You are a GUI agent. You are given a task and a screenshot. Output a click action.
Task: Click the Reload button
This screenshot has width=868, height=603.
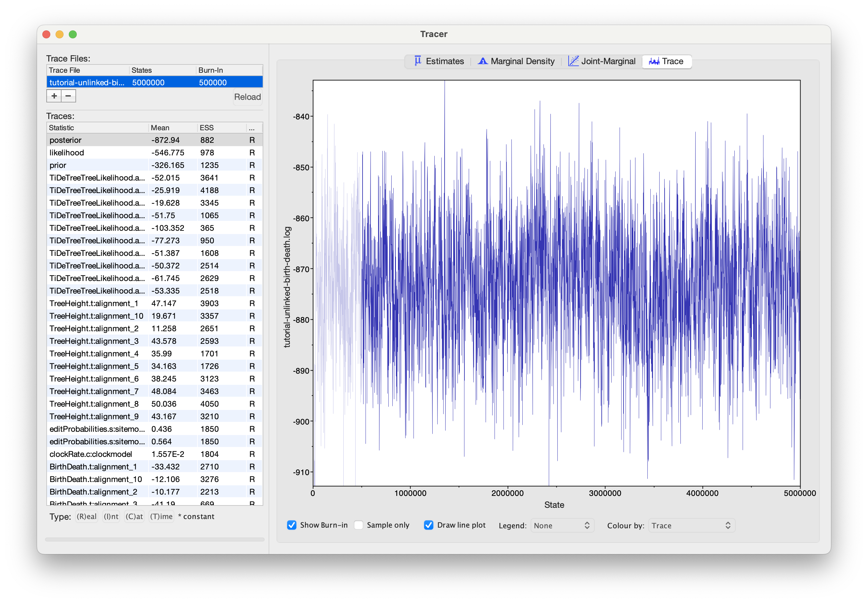click(247, 97)
